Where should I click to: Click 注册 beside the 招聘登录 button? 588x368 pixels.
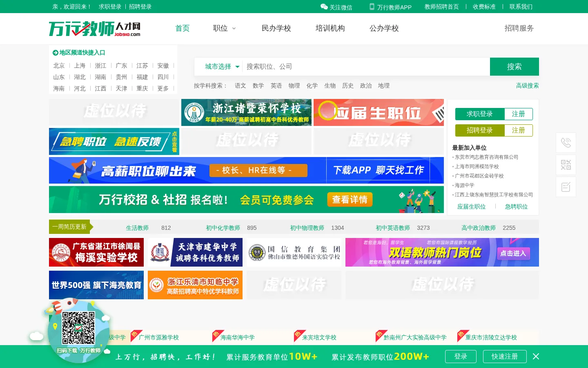click(x=519, y=130)
